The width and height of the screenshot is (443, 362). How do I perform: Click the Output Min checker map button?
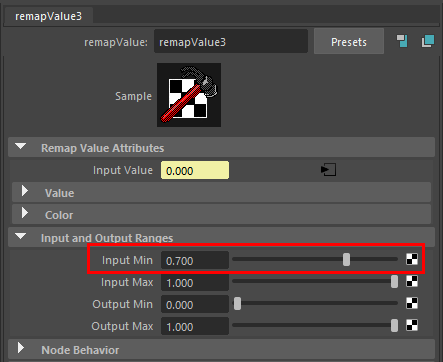coord(412,303)
